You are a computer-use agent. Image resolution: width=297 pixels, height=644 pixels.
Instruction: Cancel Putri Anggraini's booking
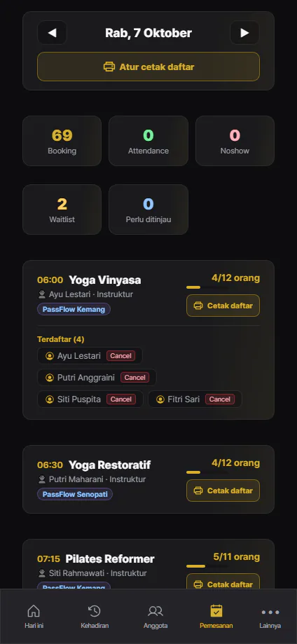click(x=134, y=378)
